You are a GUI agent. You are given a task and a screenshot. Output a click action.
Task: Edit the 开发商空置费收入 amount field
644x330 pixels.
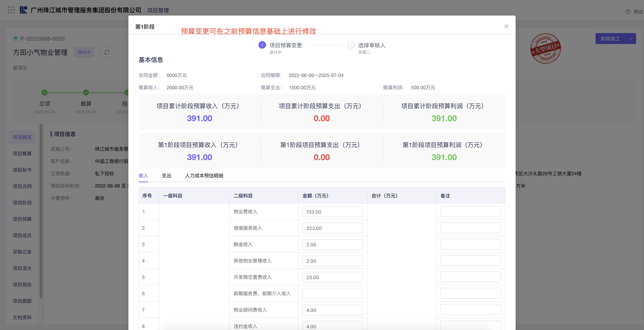click(x=333, y=277)
